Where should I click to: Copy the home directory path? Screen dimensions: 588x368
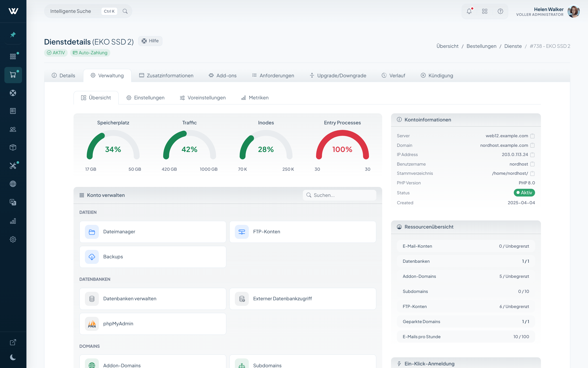point(532,173)
